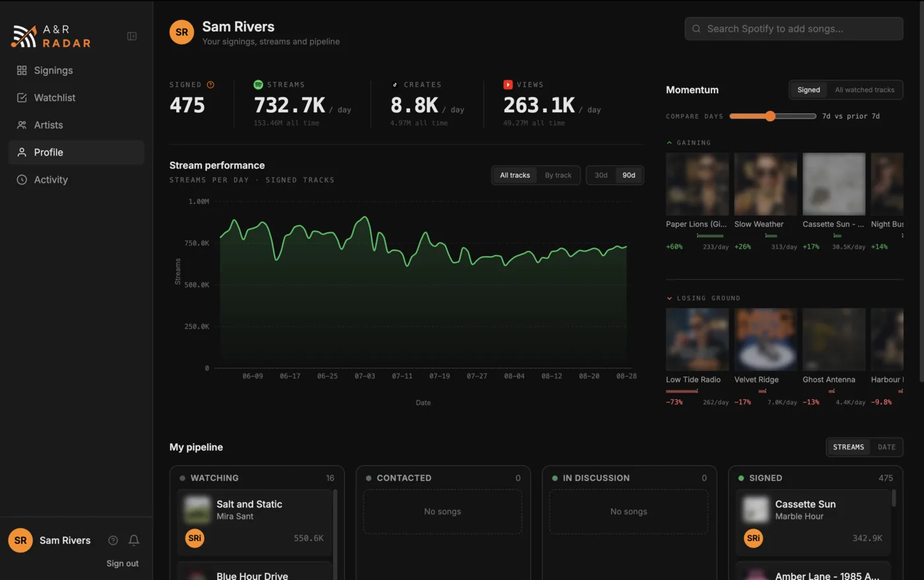Screen dimensions: 924x580
Task: Click the SIGNED column scrollbar
Action: (894, 498)
